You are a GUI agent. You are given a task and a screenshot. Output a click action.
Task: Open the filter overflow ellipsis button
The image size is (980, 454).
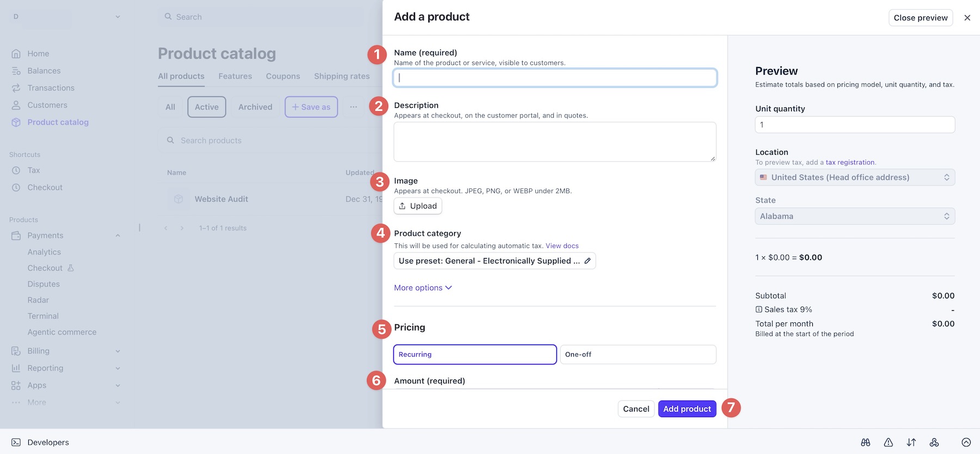click(x=353, y=107)
